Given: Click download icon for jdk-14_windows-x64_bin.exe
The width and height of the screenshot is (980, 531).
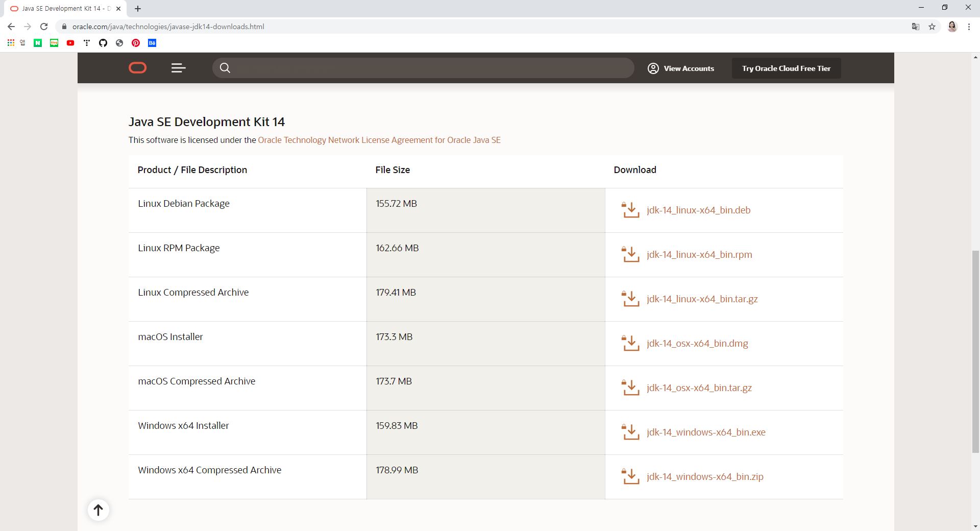Looking at the screenshot, I should [x=630, y=432].
